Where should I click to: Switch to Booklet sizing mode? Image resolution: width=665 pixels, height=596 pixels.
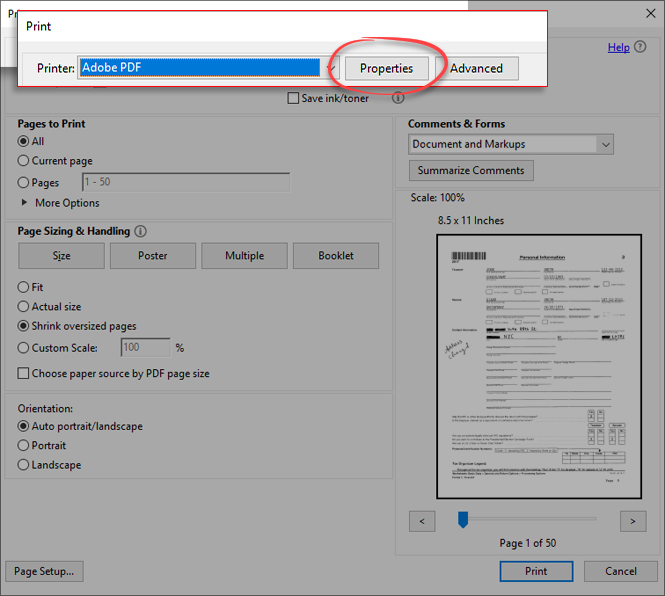(336, 256)
